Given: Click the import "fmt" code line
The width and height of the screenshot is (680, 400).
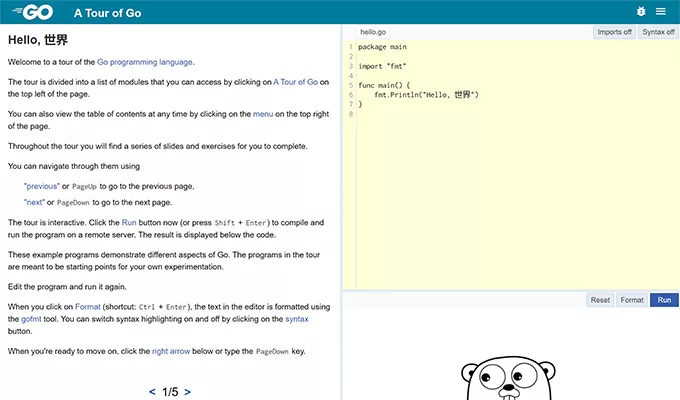Looking at the screenshot, I should pos(382,66).
